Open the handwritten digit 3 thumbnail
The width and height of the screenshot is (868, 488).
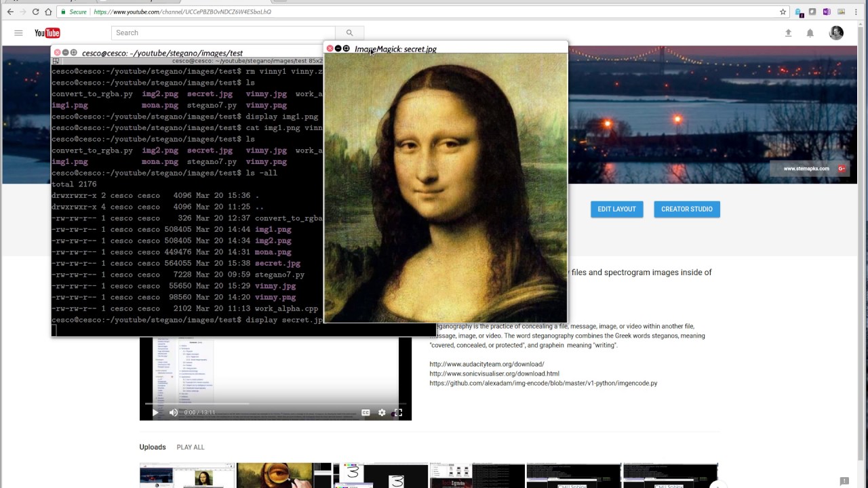380,476
